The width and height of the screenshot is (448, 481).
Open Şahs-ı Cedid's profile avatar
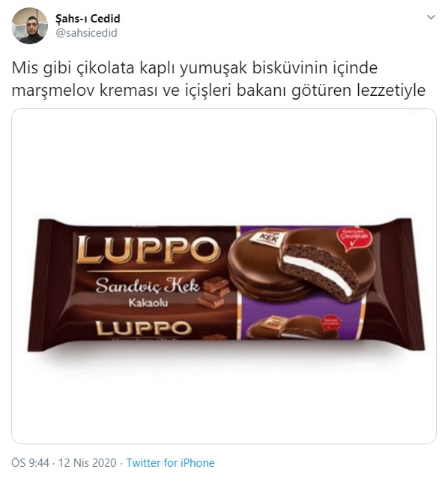[x=30, y=25]
